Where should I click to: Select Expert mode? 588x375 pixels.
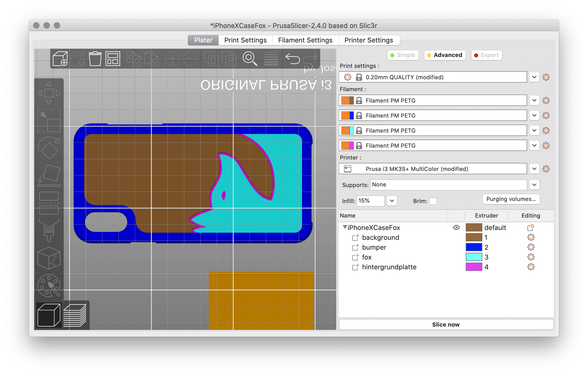(x=486, y=55)
